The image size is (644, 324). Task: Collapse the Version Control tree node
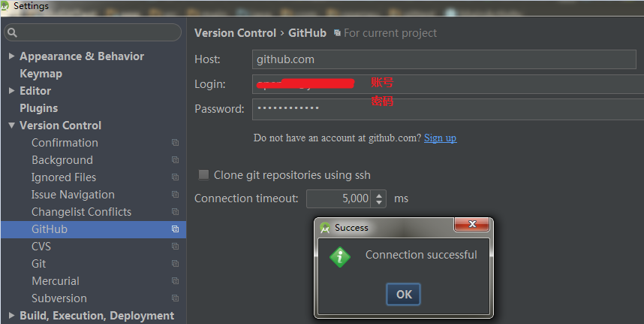point(11,126)
